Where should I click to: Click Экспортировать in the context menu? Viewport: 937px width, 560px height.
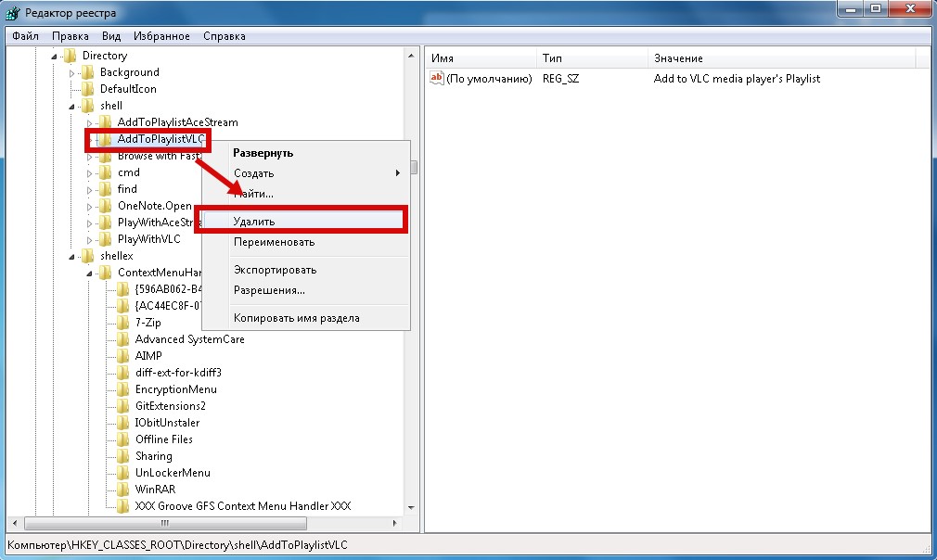[275, 270]
